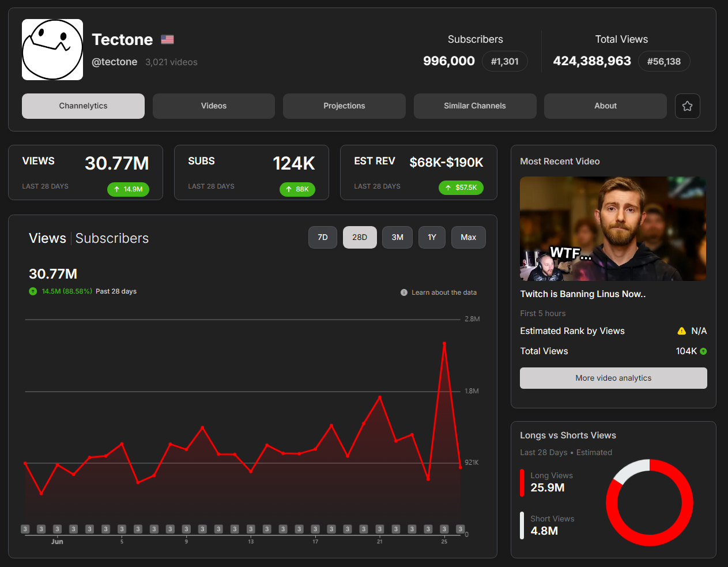Click the 124K subs value
728x567 pixels.
[x=294, y=164]
